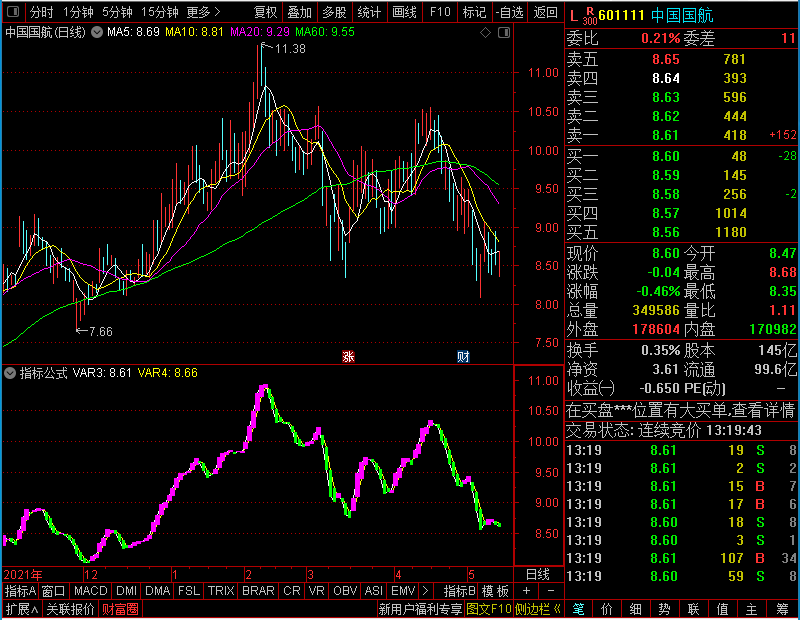Select the 1分钟 timeframe

point(78,12)
